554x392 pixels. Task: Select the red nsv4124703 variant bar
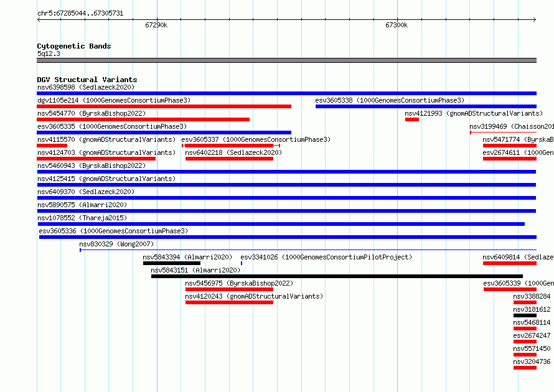(x=96, y=159)
